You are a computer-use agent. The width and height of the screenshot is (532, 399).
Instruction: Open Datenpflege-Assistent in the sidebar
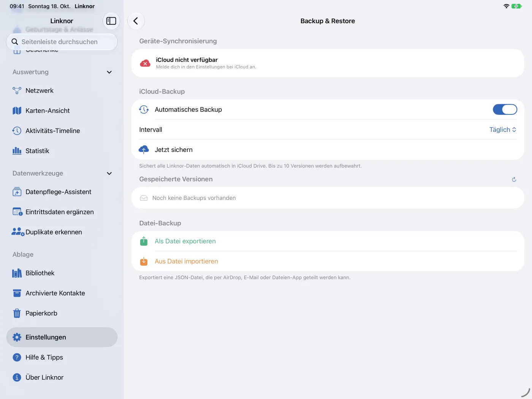62,192
